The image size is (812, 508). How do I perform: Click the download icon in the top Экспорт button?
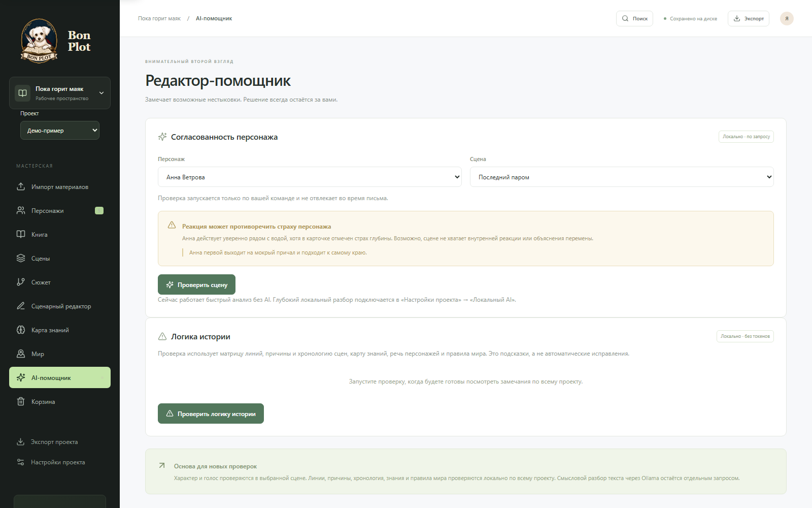tap(737, 18)
